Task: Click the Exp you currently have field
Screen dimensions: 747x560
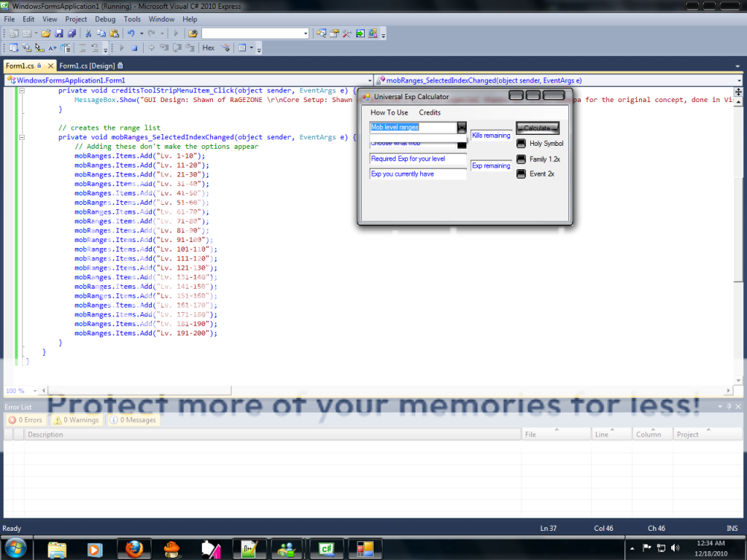Action: coord(417,174)
